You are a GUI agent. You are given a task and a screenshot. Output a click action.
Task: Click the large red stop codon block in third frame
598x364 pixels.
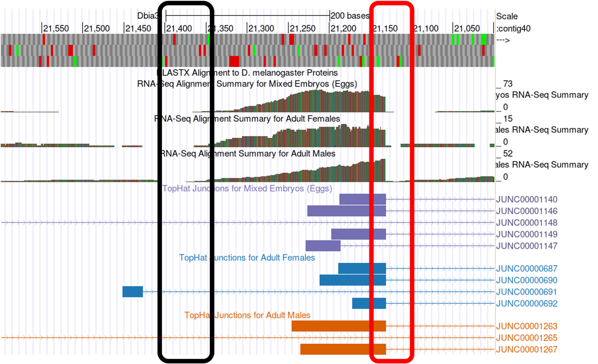click(234, 61)
